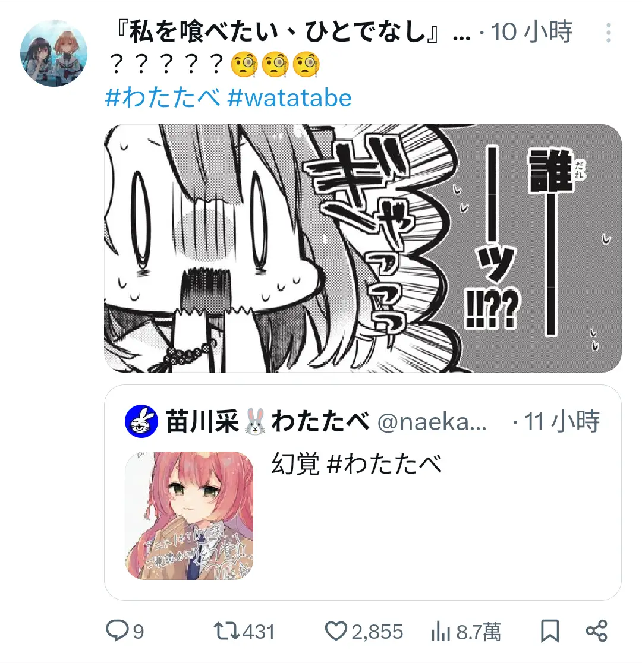Screen dimensions: 642x672
Task: Click the 11 小時 quoted timestamp
Action: (561, 421)
